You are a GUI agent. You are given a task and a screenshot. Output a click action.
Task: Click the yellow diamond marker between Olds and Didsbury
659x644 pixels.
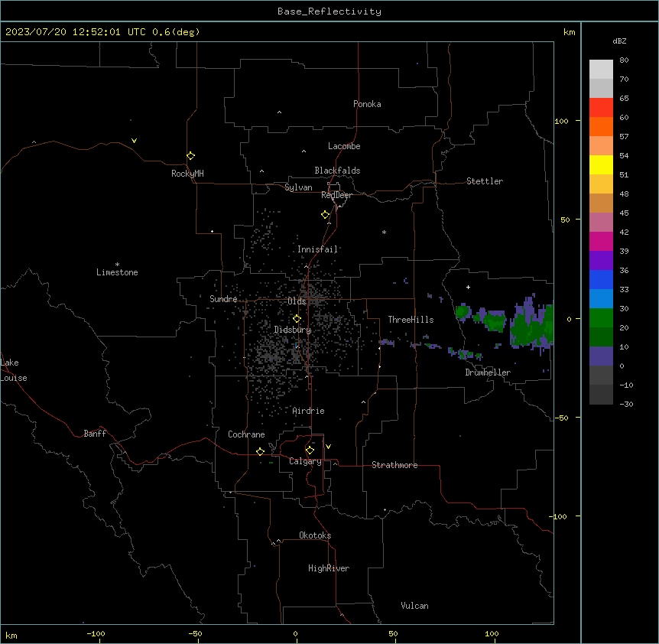pyautogui.click(x=297, y=319)
